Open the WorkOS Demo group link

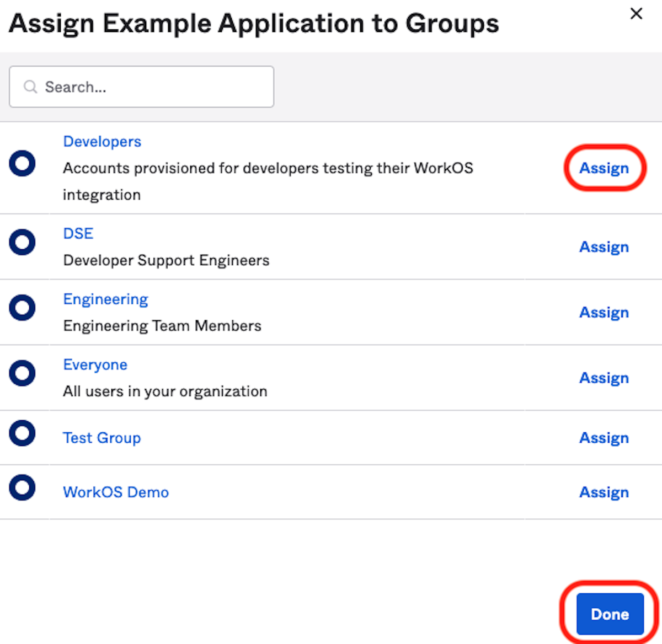(x=116, y=492)
